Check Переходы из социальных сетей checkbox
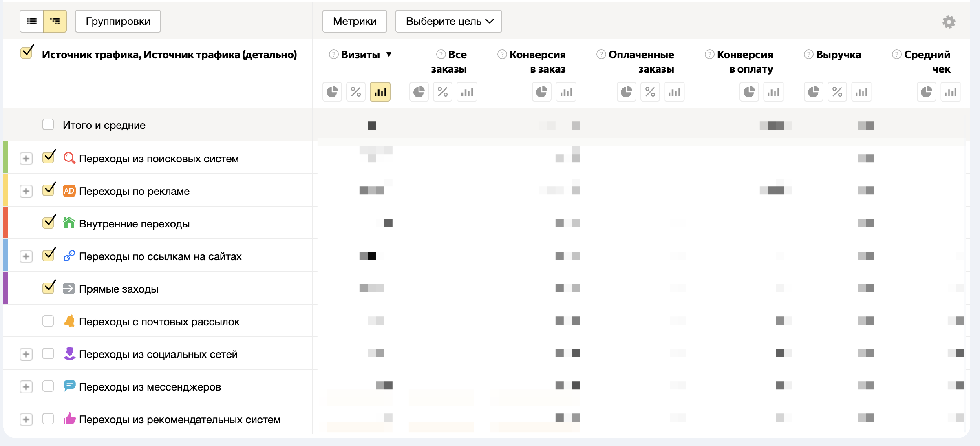The image size is (980, 446). pos(48,353)
